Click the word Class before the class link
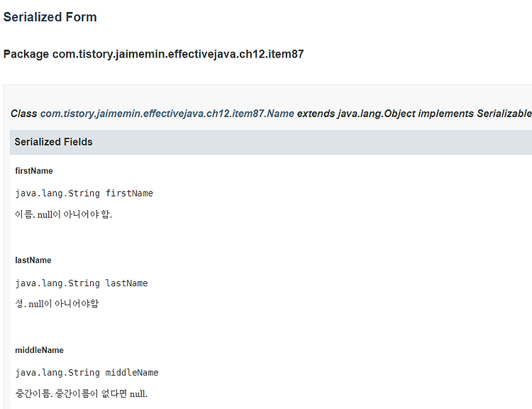This screenshot has height=409, width=532. (24, 114)
